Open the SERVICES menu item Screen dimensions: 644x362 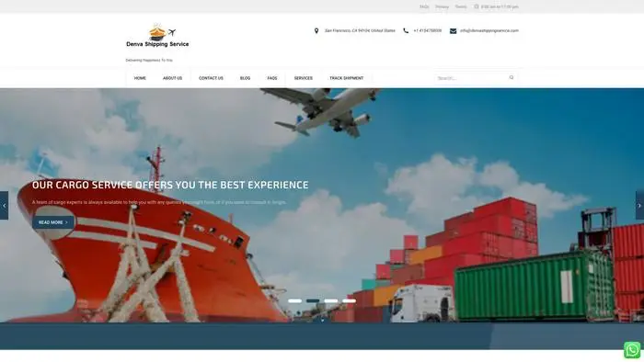304,78
